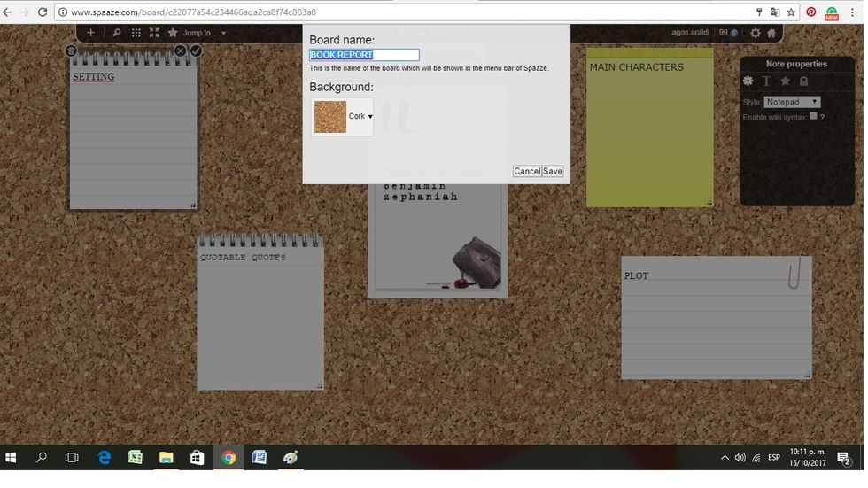Click the PLOT index card title

(x=636, y=275)
